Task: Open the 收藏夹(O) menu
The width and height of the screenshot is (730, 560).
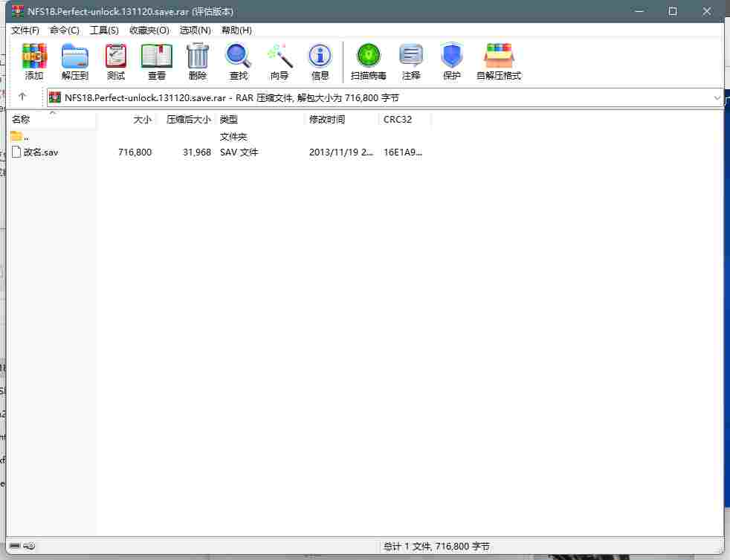Action: [x=149, y=30]
